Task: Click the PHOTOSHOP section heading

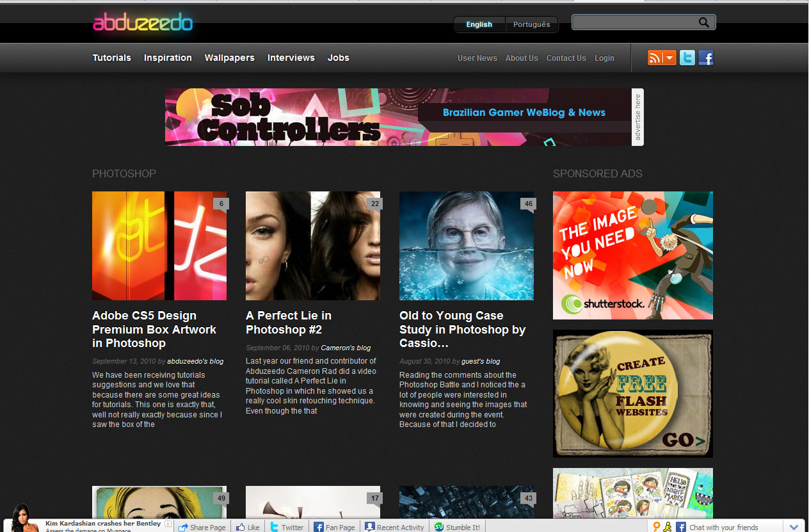Action: point(124,173)
